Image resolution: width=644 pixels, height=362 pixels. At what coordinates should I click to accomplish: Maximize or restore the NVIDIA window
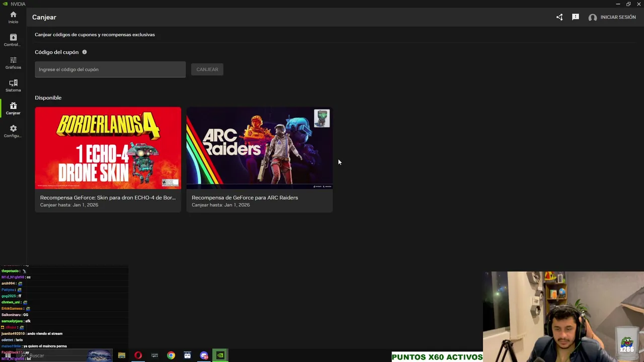(628, 4)
